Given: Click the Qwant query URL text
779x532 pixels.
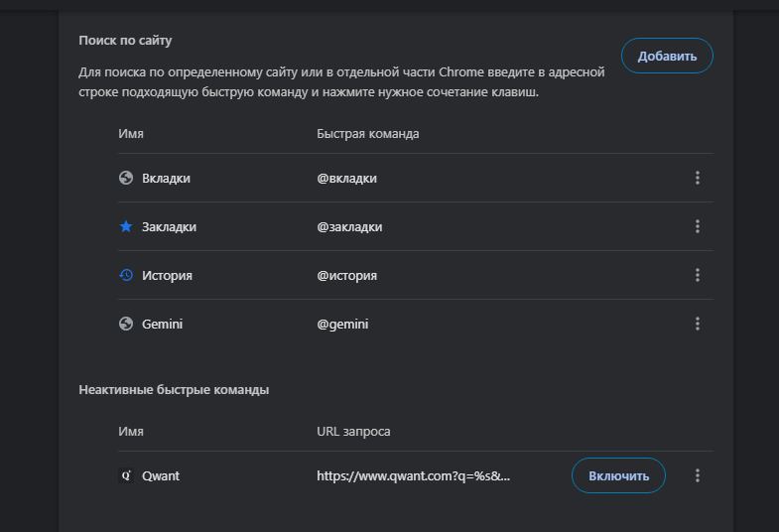Looking at the screenshot, I should (413, 475).
